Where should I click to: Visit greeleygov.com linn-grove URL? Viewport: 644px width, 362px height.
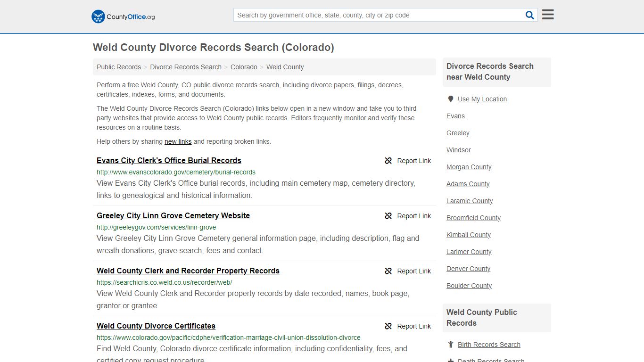156,227
